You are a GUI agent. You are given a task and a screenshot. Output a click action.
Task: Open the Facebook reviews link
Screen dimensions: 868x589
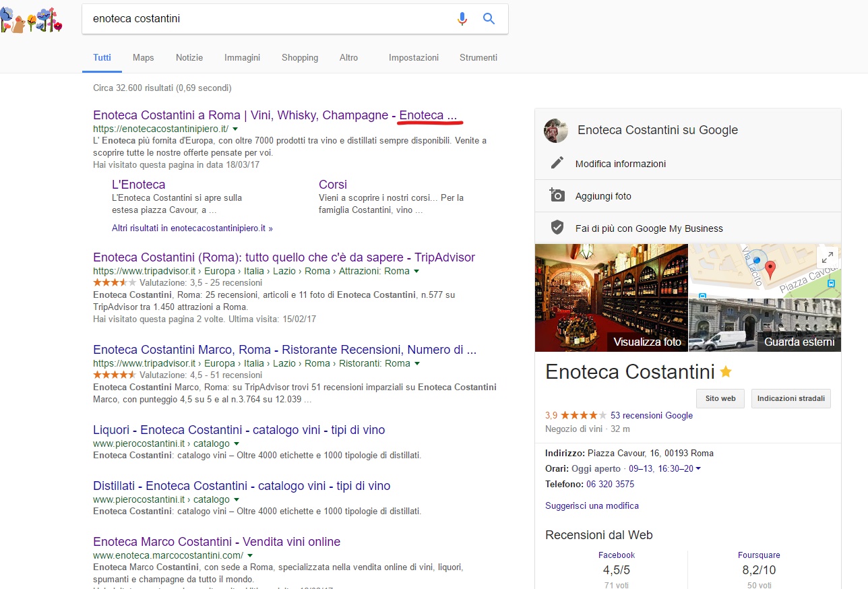tap(617, 555)
